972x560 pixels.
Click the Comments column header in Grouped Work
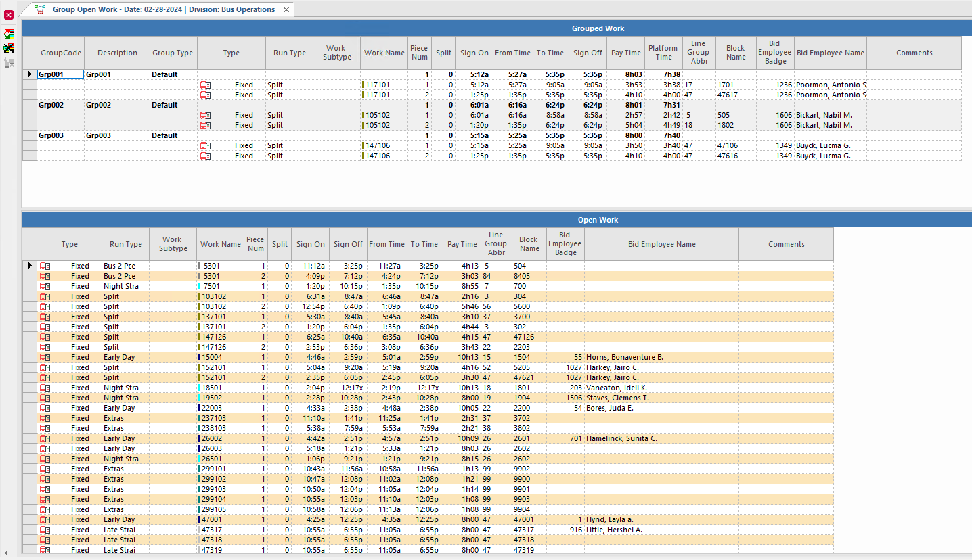tap(914, 52)
